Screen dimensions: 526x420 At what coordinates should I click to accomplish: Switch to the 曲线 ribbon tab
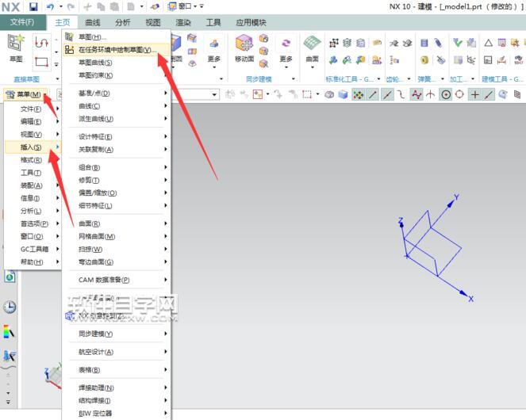(x=93, y=22)
